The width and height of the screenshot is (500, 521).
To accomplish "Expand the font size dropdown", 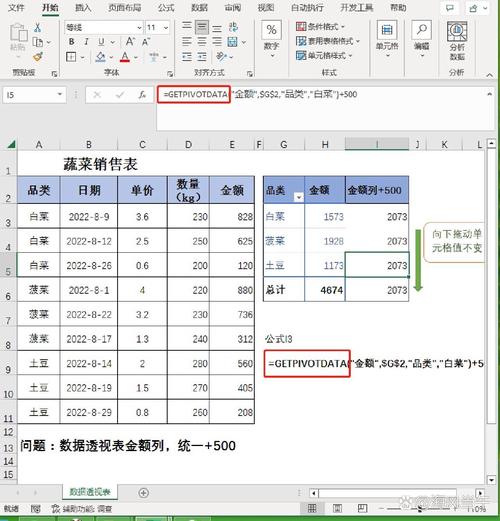I will click(x=166, y=28).
